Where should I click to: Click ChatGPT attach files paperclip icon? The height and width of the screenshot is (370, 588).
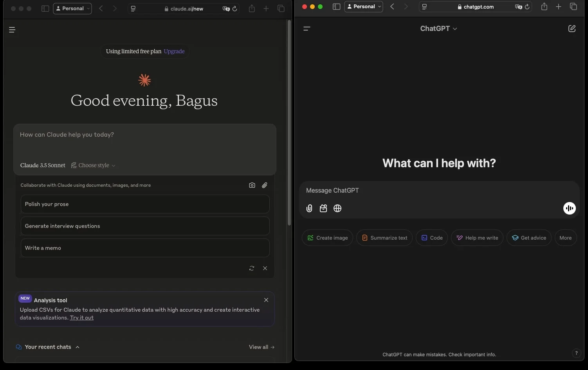tap(309, 208)
